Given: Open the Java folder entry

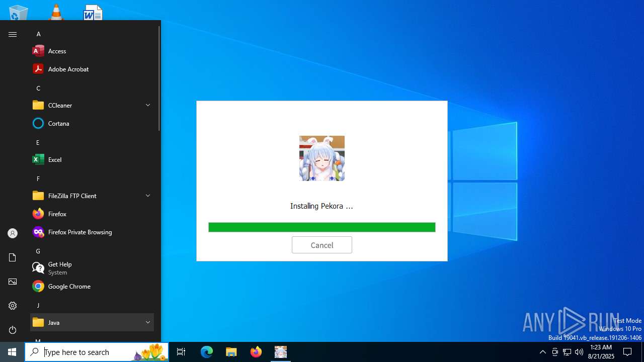Looking at the screenshot, I should click(x=92, y=322).
